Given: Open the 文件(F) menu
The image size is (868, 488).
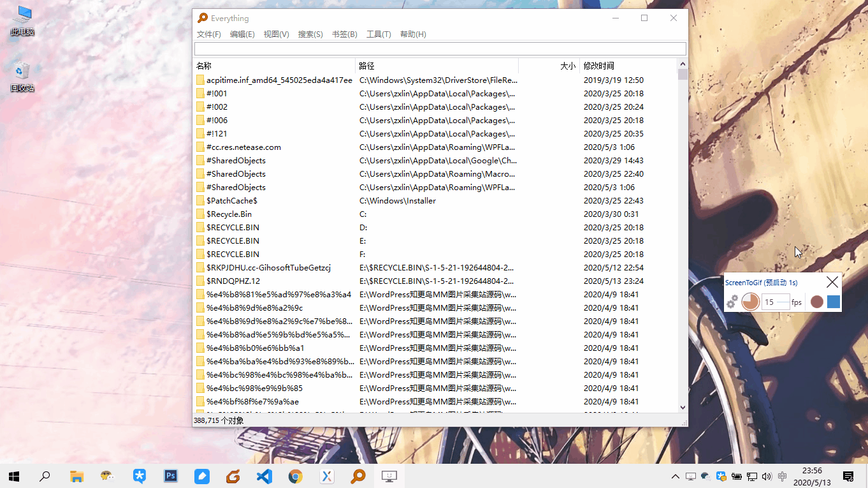Looking at the screenshot, I should [208, 34].
